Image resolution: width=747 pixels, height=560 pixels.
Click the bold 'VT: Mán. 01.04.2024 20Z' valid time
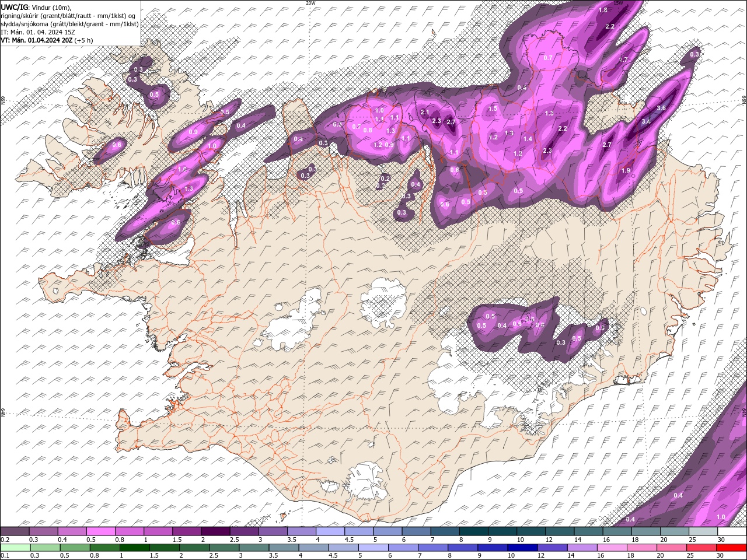click(36, 40)
